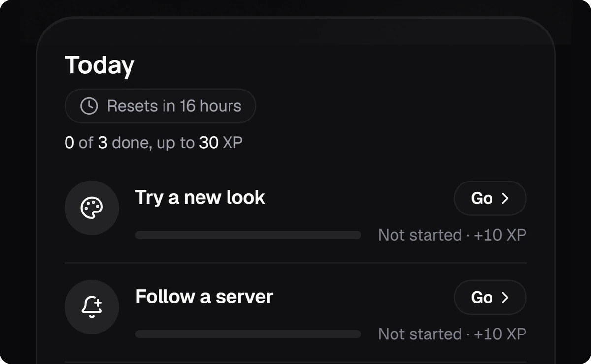Click the 30 XP total in summary line
Viewport: 591px width, 364px height.
[x=221, y=143]
